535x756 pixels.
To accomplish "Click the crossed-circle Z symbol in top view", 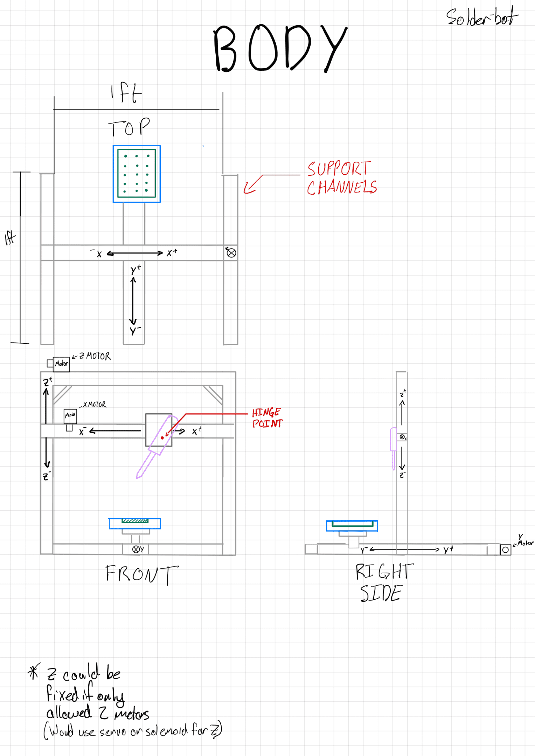I will point(231,252).
